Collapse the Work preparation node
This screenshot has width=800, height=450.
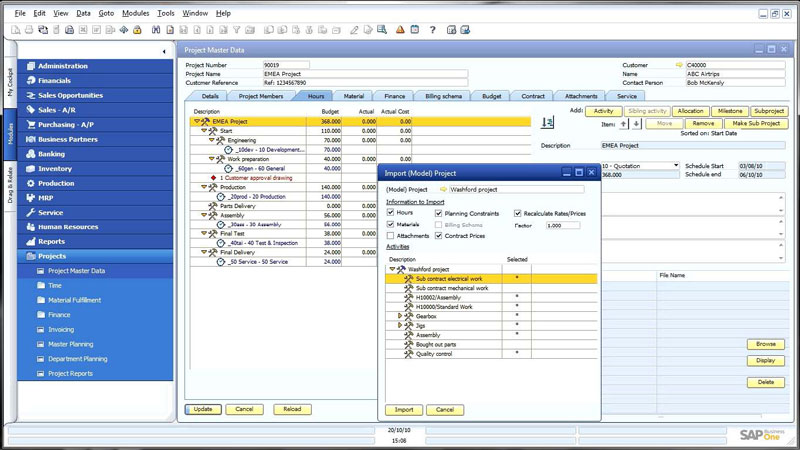tap(212, 159)
